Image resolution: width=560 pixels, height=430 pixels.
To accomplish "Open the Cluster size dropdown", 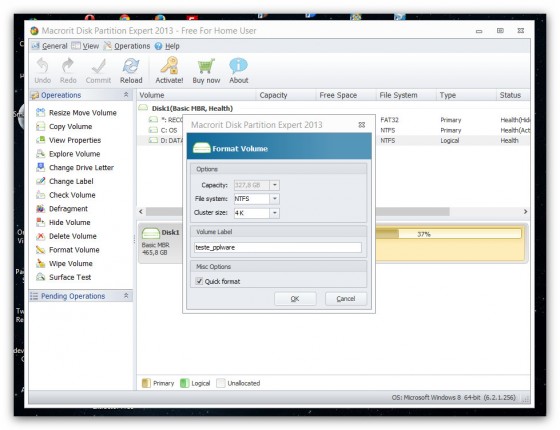I will (x=275, y=213).
